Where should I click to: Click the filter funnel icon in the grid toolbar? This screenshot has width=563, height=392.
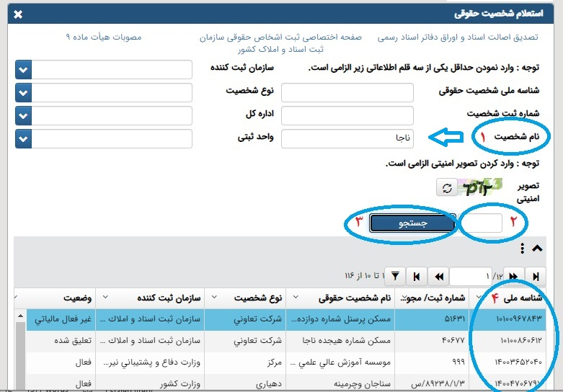tap(395, 276)
